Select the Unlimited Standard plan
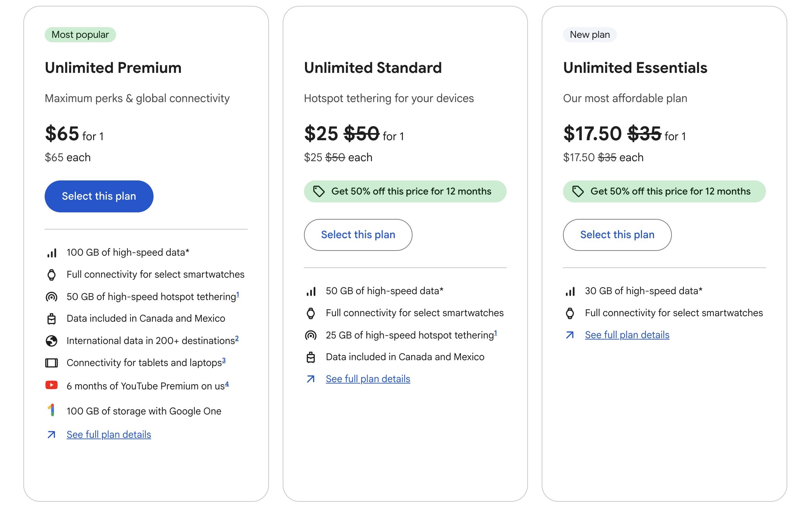Screen dimensions: 812x510 (x=358, y=235)
